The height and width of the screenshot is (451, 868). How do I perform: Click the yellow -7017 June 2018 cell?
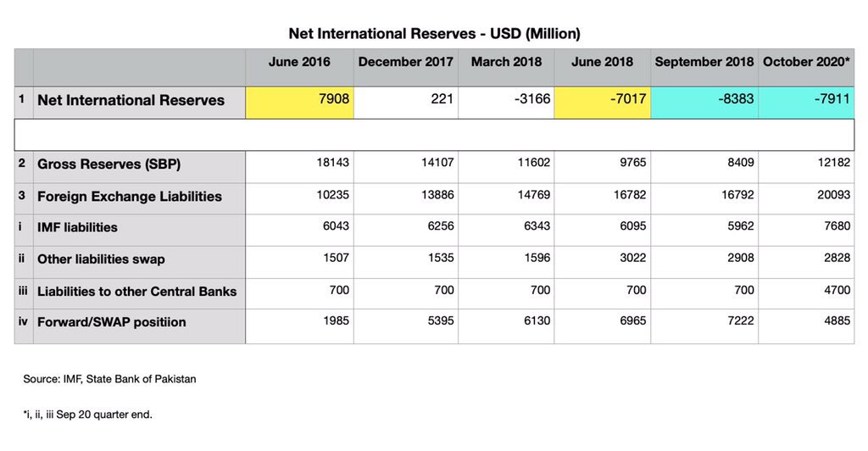click(x=603, y=103)
